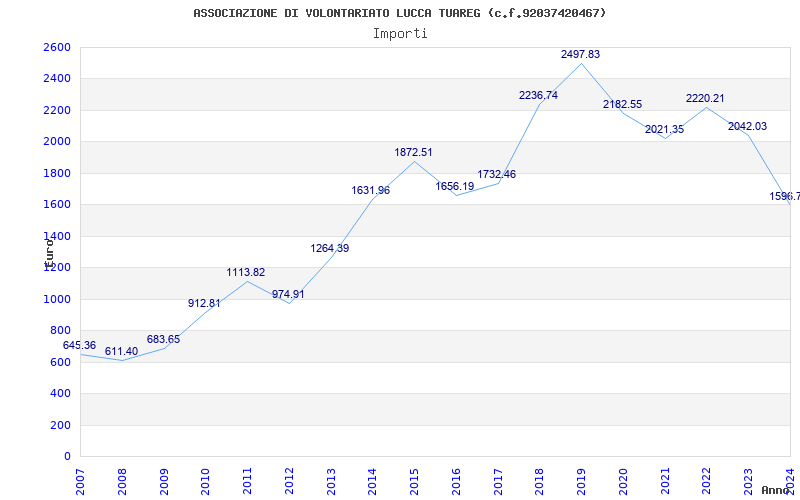
Task: Click year 2022 on the x-axis
Action: tap(707, 482)
